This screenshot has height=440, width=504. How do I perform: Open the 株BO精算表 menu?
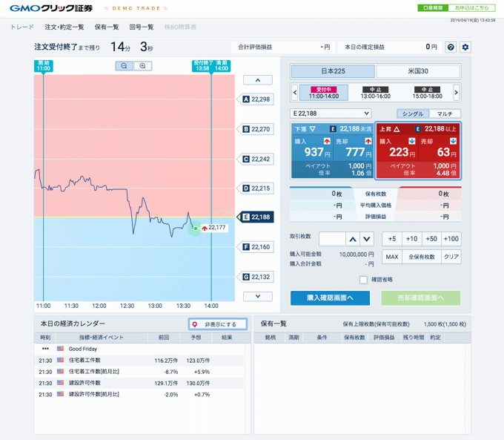(x=180, y=27)
